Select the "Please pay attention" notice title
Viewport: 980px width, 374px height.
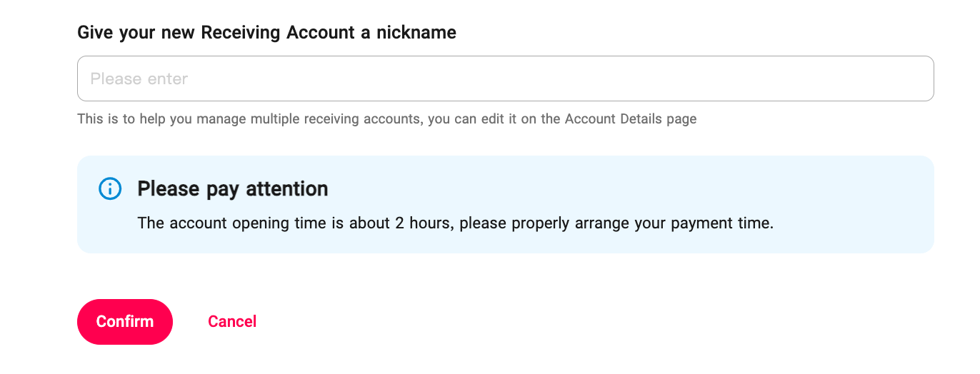tap(232, 188)
